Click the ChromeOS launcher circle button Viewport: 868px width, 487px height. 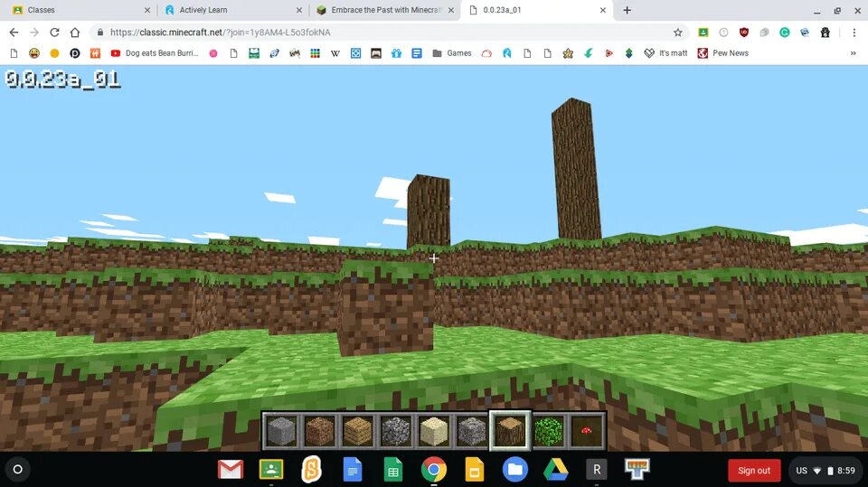click(17, 469)
